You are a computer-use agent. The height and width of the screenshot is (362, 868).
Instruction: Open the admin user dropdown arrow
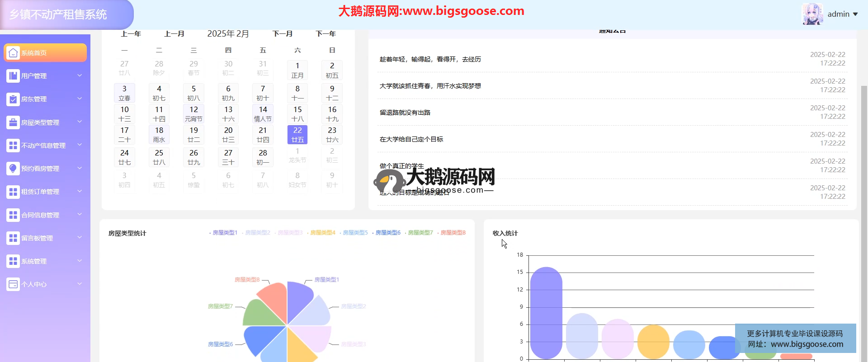[855, 14]
